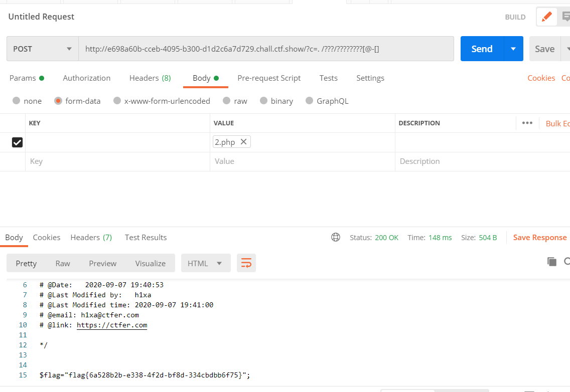Switch to the Authorization tab
Viewport: 570px width, 392px height.
coord(86,78)
